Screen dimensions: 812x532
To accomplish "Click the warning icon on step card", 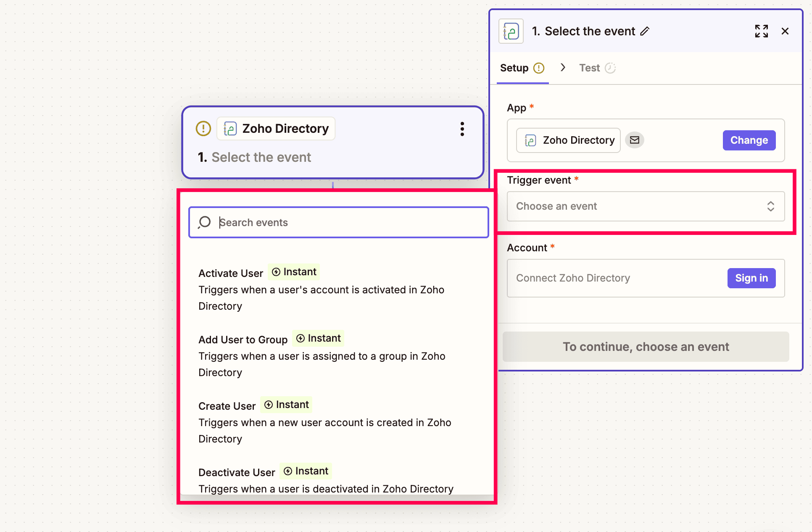I will pyautogui.click(x=203, y=129).
